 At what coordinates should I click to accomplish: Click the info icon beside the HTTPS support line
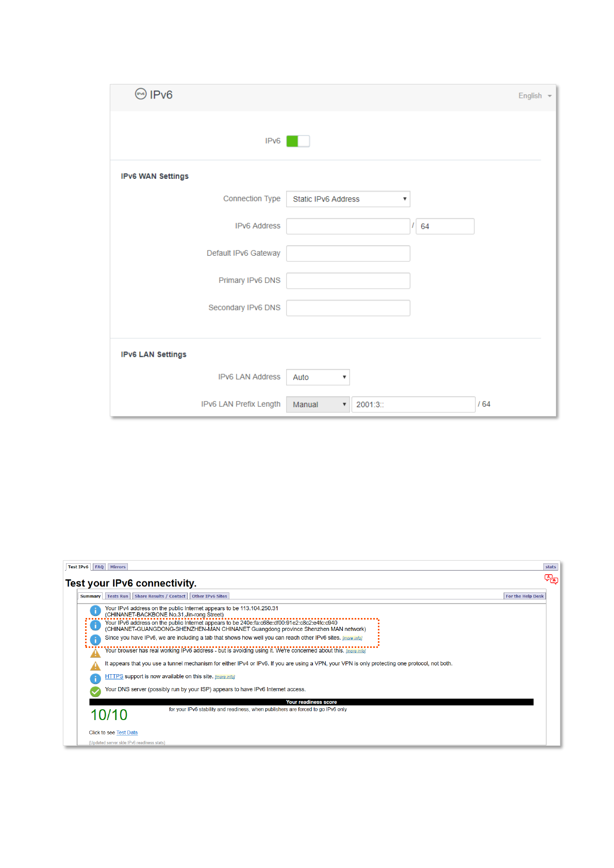[x=95, y=678]
